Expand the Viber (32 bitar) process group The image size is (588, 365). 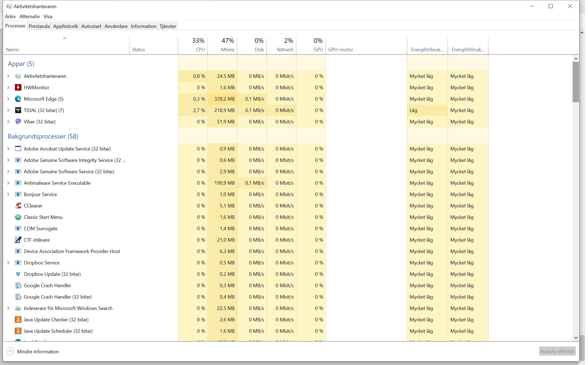8,122
